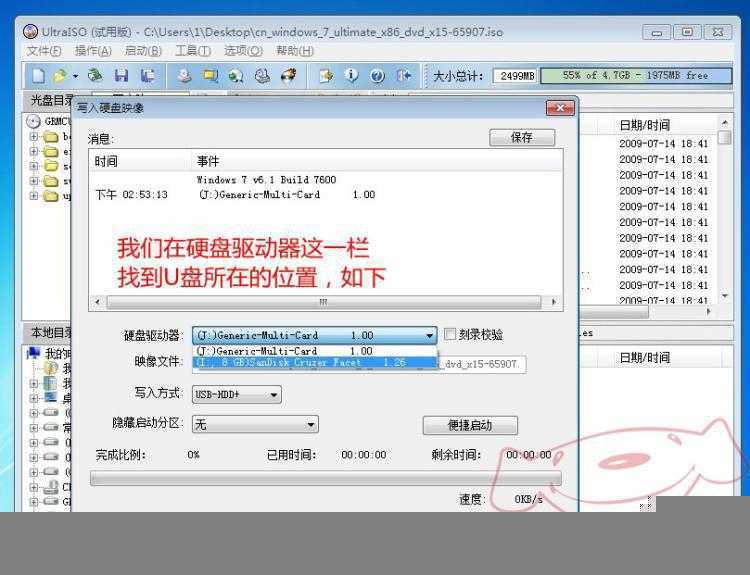The height and width of the screenshot is (575, 750).
Task: Open the 选项(O) menu
Action: pyautogui.click(x=243, y=51)
